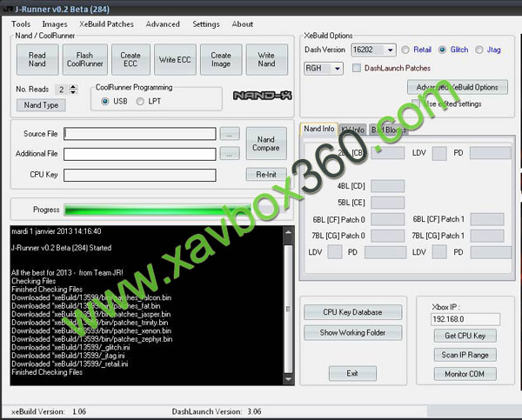
Task: Click the Read Nand button
Action: coord(37,60)
